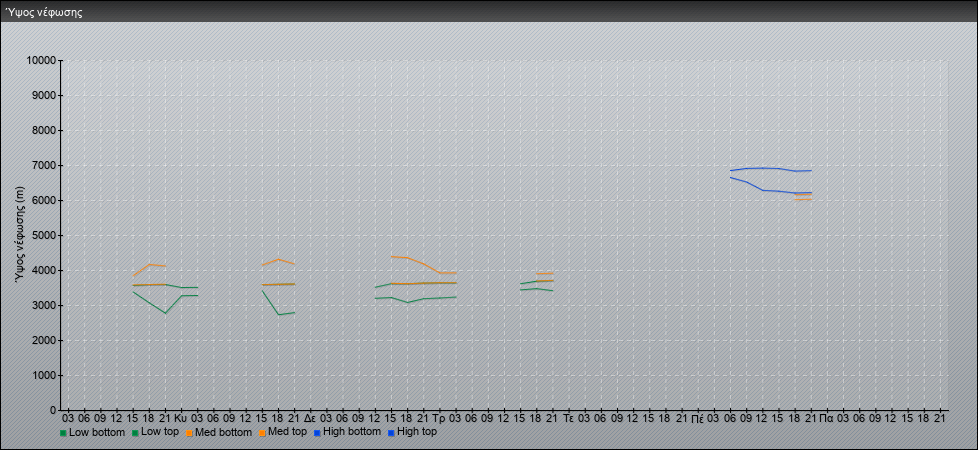Click the 4000 y-axis label
The height and width of the screenshot is (450, 978).
43,270
